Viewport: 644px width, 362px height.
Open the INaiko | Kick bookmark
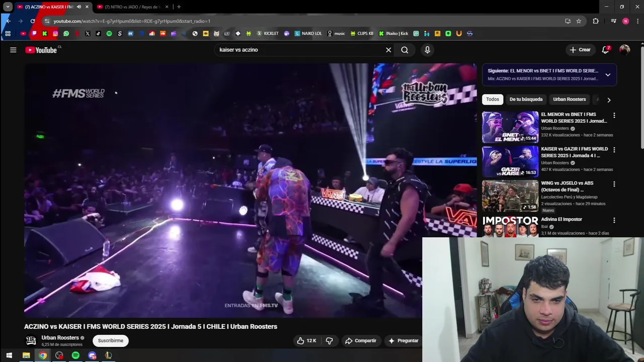(x=393, y=34)
